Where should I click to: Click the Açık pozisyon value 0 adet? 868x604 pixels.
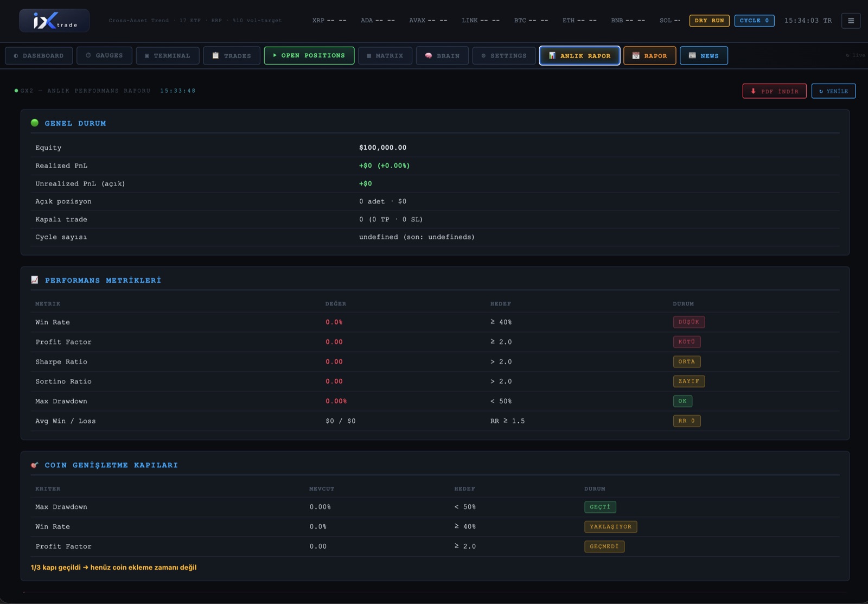382,201
